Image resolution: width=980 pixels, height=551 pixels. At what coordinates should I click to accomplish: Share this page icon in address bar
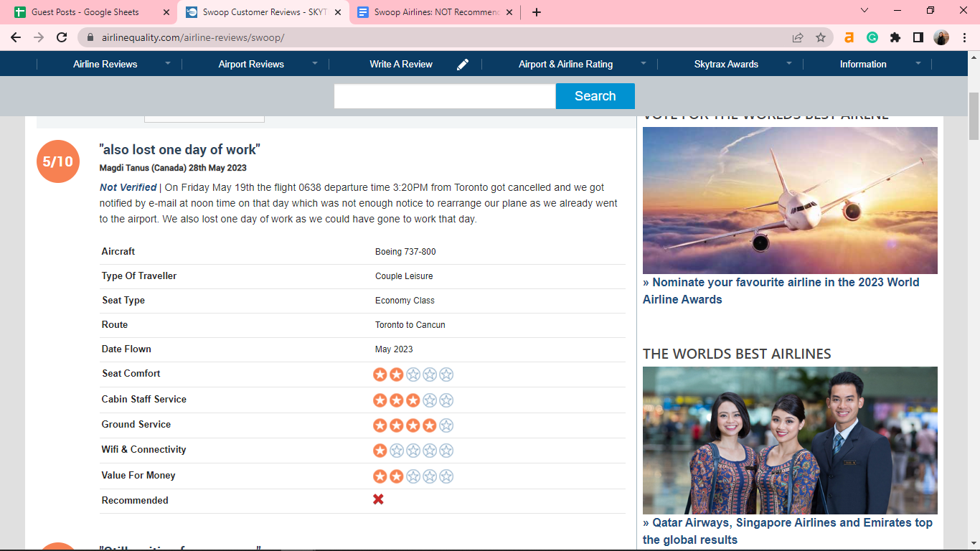pyautogui.click(x=798, y=37)
